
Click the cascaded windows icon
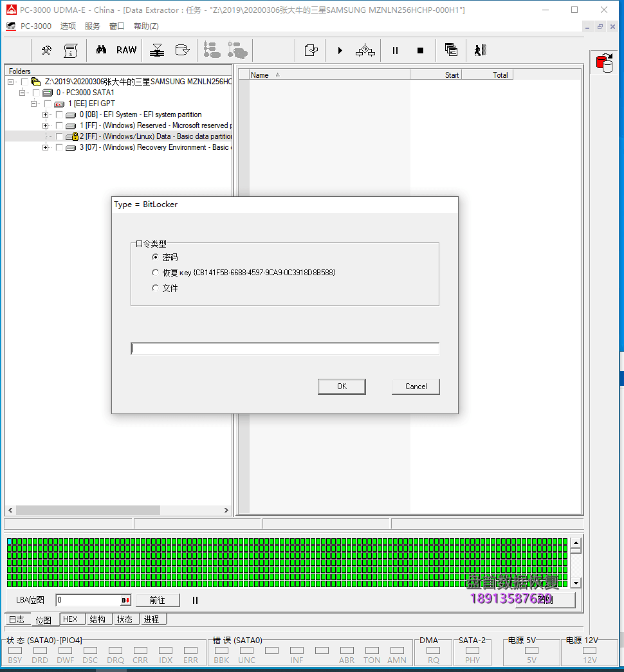pyautogui.click(x=451, y=50)
